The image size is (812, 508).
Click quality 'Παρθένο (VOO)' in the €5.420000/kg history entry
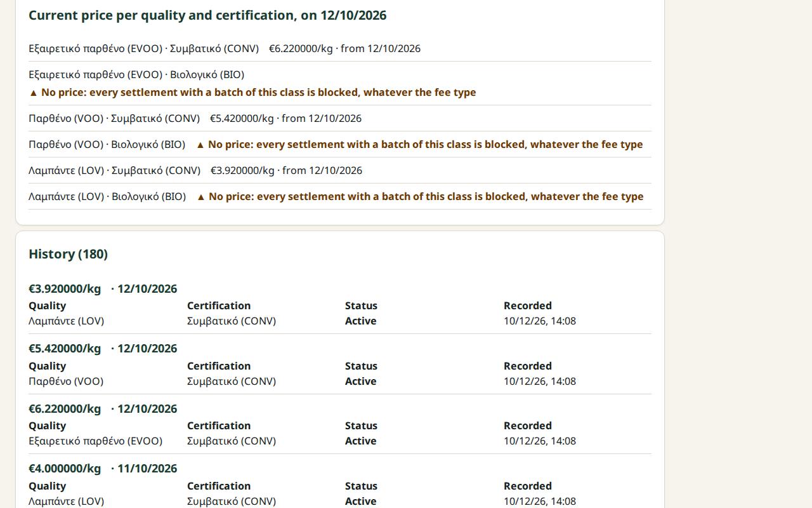pos(66,382)
